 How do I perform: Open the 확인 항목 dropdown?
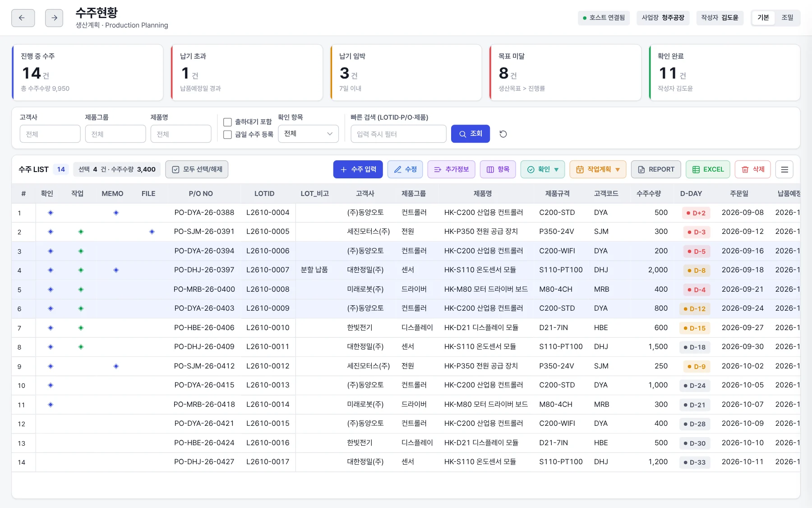click(309, 134)
